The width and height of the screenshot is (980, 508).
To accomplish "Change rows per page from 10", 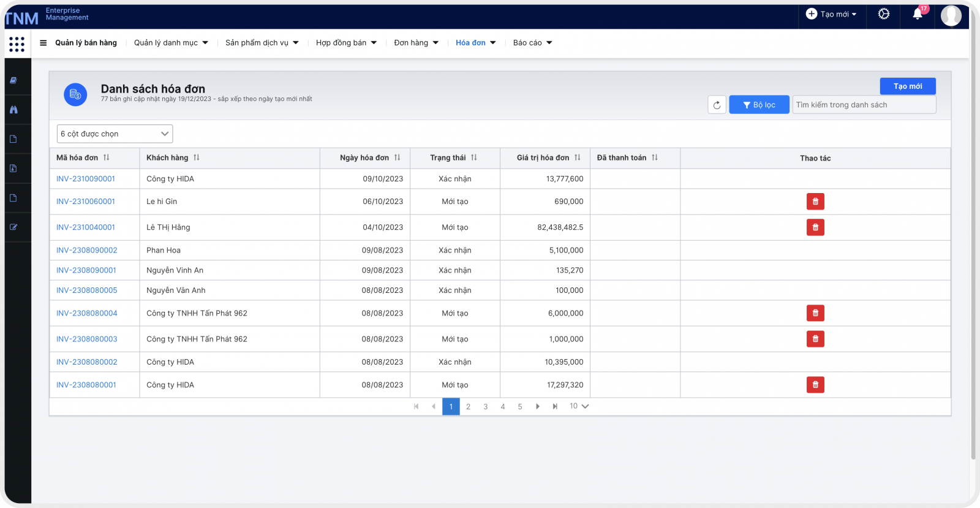I will [x=579, y=406].
